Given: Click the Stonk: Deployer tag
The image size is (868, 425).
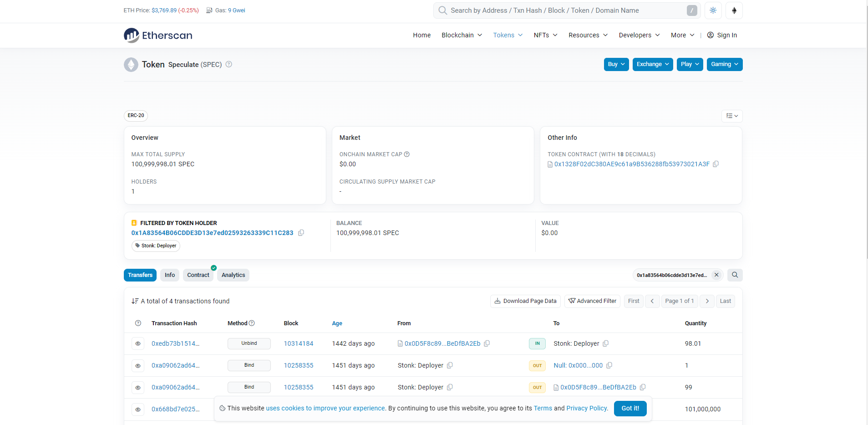Looking at the screenshot, I should click(156, 246).
